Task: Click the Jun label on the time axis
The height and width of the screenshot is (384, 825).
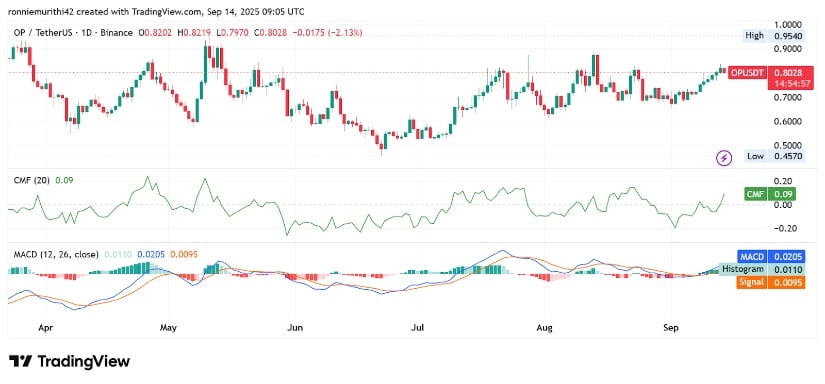Action: pyautogui.click(x=295, y=328)
